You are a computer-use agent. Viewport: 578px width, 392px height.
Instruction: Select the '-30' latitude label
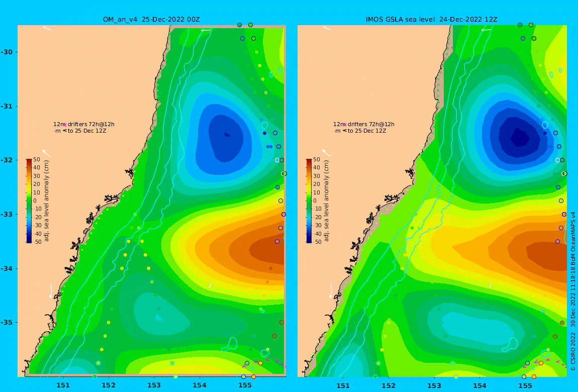(x=7, y=52)
